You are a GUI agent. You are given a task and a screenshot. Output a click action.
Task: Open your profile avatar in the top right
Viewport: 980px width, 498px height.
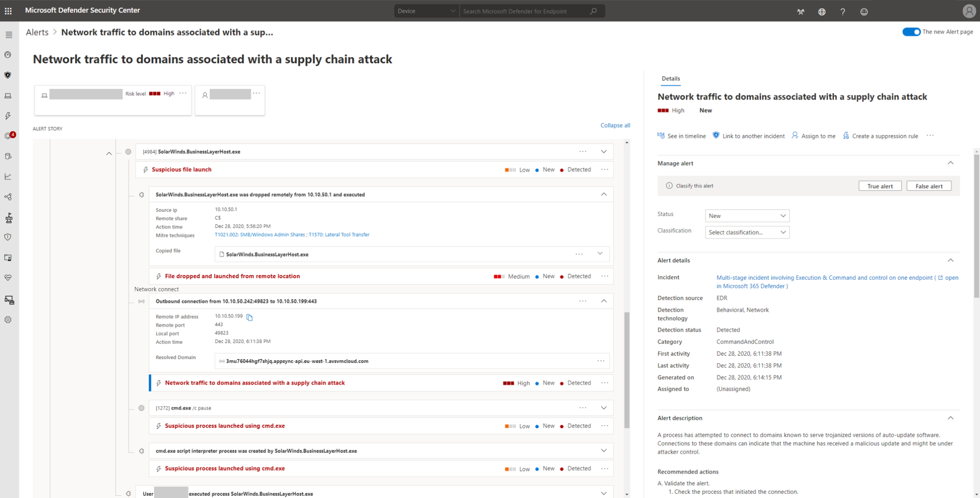tap(969, 11)
